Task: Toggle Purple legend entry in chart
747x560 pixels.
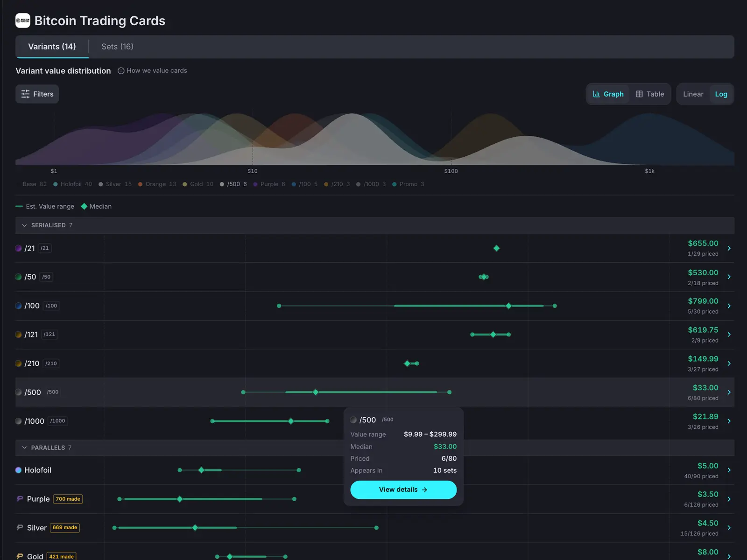Action: tap(269, 184)
